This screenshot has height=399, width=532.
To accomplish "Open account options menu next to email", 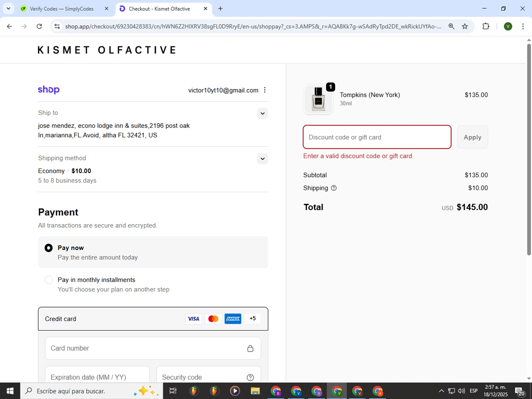I will [265, 90].
